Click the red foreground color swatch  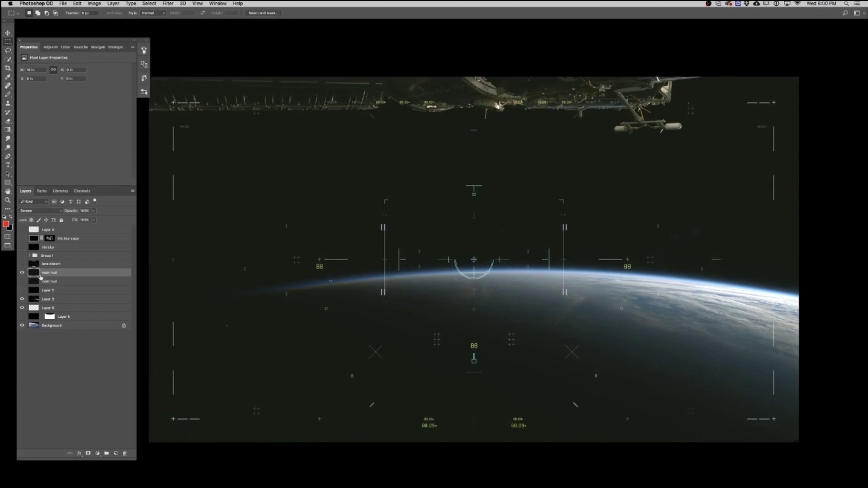click(x=6, y=223)
